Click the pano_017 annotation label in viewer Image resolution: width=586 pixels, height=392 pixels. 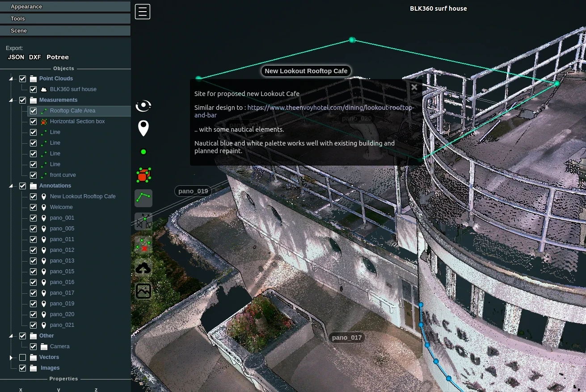click(347, 338)
